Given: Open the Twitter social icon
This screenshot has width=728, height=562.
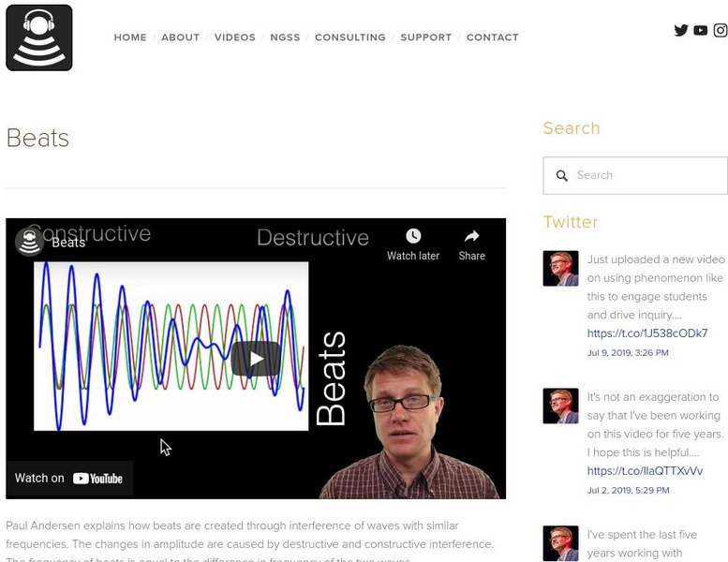Looking at the screenshot, I should pos(681,30).
